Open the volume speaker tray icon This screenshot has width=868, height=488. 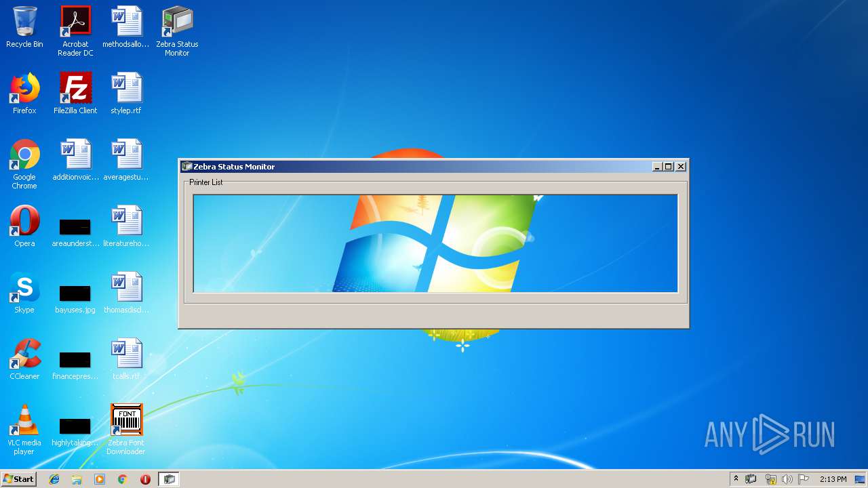click(x=787, y=479)
